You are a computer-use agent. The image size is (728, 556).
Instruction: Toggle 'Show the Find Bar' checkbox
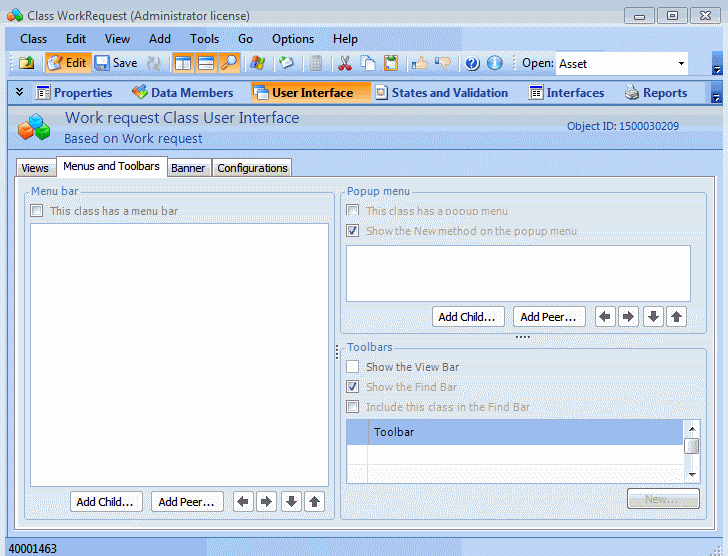click(x=352, y=387)
